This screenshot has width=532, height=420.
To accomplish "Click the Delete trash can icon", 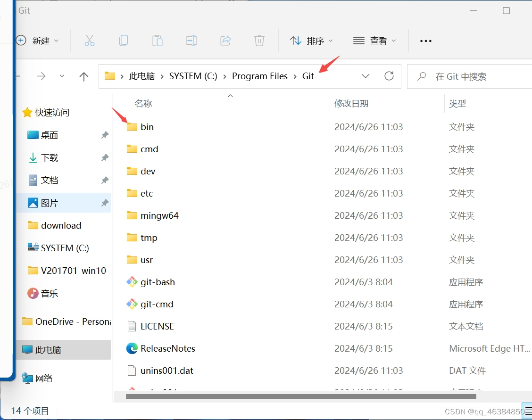I will [259, 41].
